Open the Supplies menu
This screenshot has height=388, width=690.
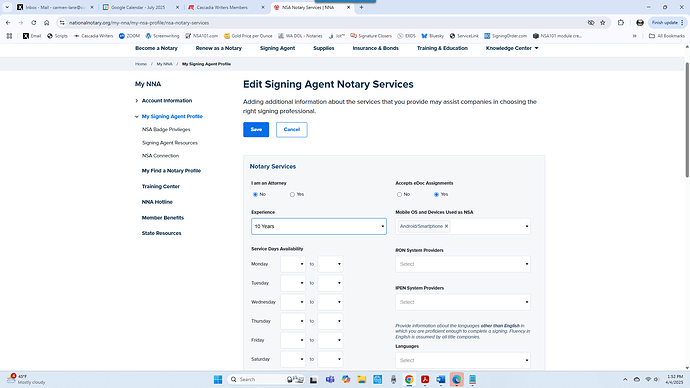pos(323,48)
